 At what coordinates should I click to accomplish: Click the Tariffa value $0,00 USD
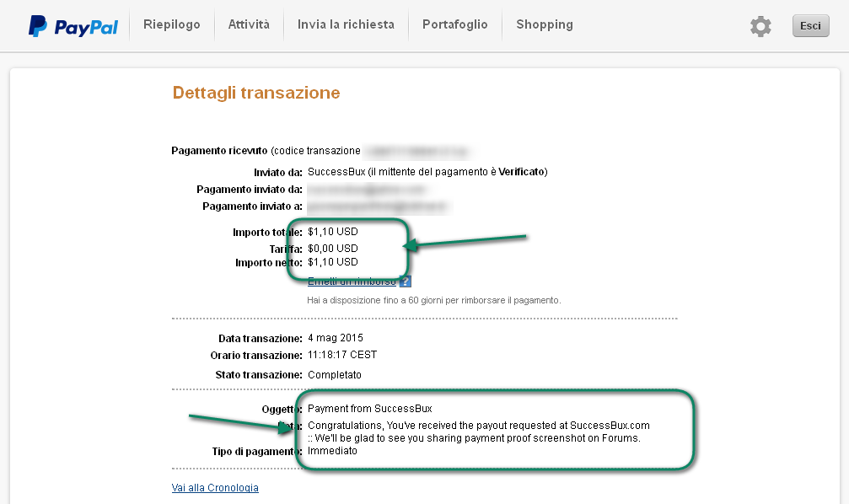point(332,249)
